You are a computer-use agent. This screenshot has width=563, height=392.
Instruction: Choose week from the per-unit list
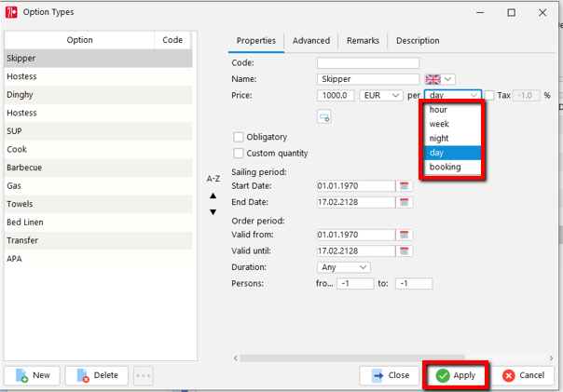click(x=452, y=124)
